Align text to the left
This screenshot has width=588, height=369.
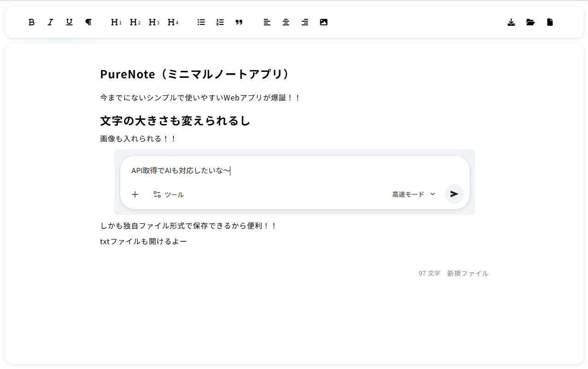[x=267, y=22]
